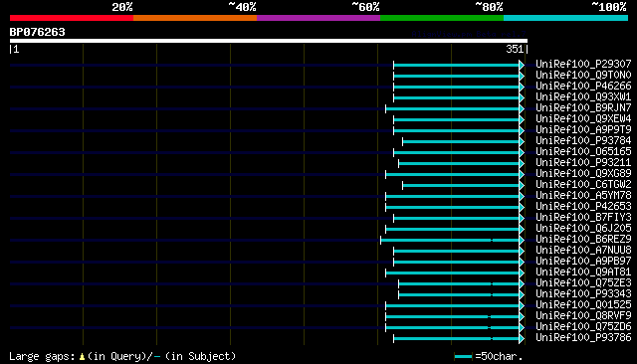Click the green ~80% legend segment
This screenshot has height=364, width=637.
tap(442, 18)
